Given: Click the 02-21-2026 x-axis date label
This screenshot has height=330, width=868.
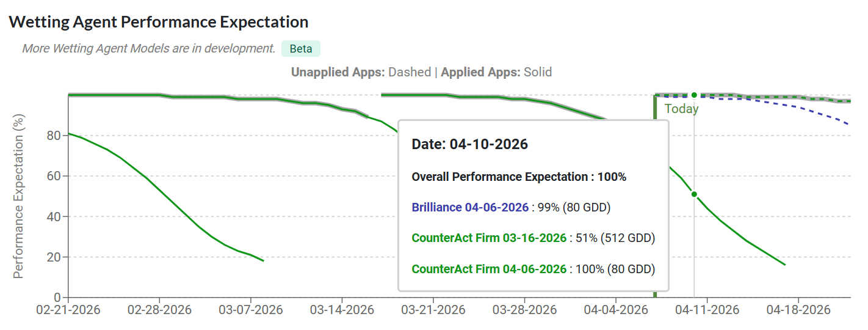Looking at the screenshot, I should [x=68, y=310].
